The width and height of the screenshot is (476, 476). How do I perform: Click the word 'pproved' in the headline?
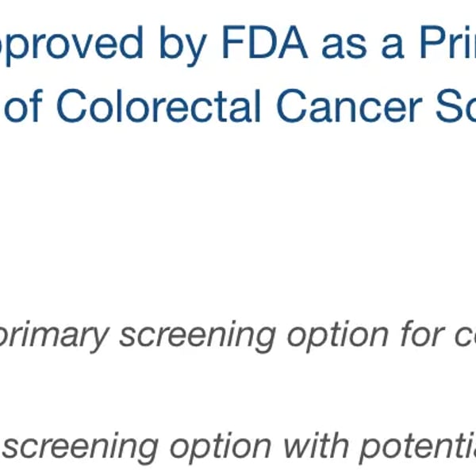pyautogui.click(x=71, y=44)
